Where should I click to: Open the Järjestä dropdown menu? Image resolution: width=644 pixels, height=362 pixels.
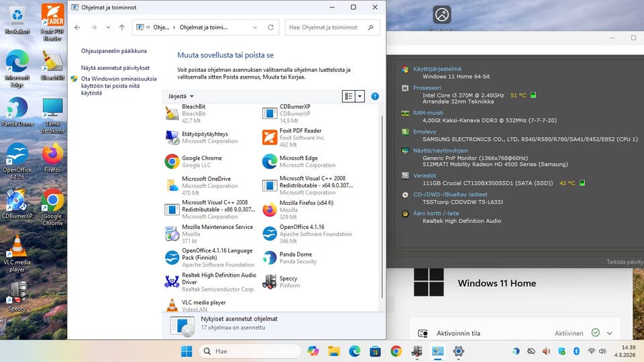click(180, 96)
